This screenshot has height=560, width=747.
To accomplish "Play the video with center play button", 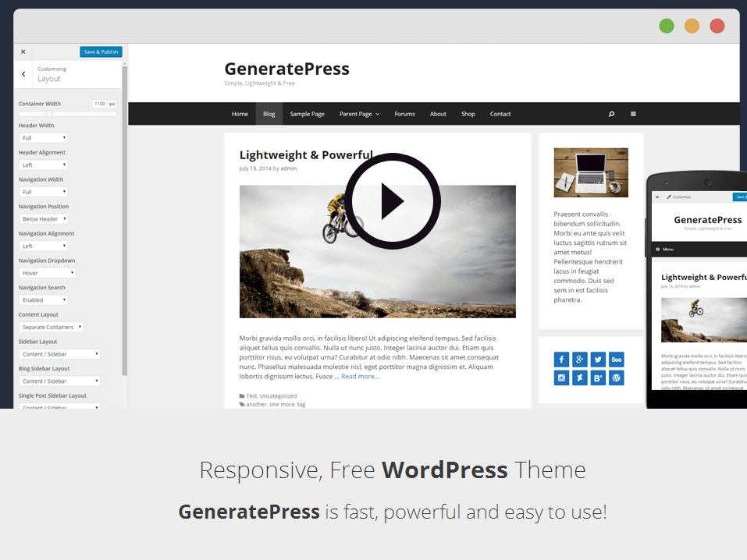I will pyautogui.click(x=393, y=201).
